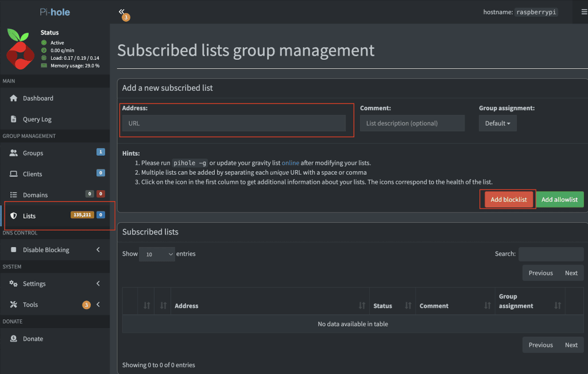Click the Groups people icon

pos(14,153)
